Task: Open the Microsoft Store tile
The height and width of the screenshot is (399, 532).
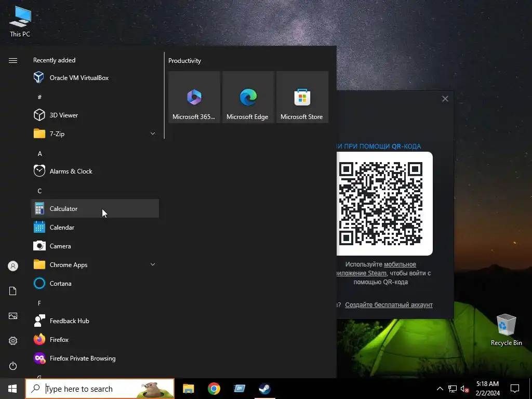Action: [x=302, y=97]
